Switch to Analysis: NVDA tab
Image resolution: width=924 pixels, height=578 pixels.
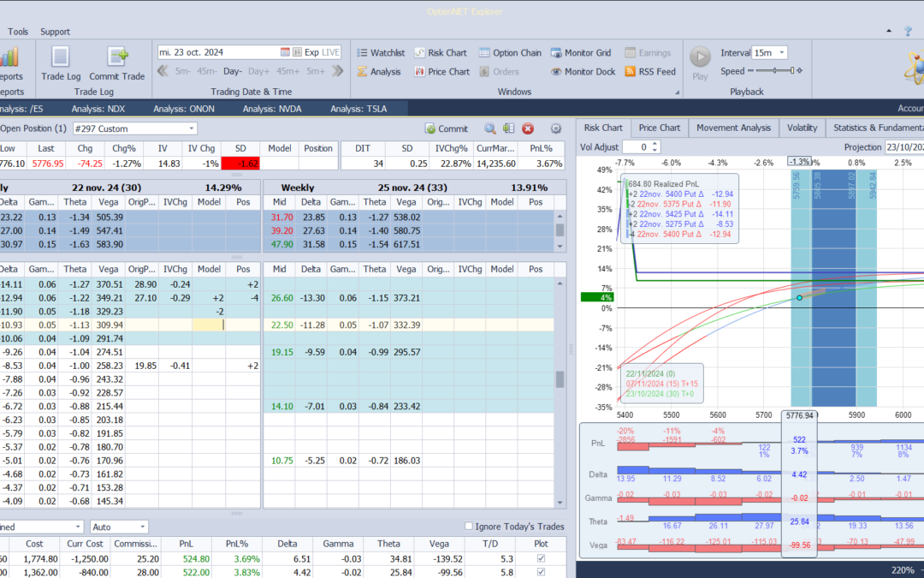(272, 109)
